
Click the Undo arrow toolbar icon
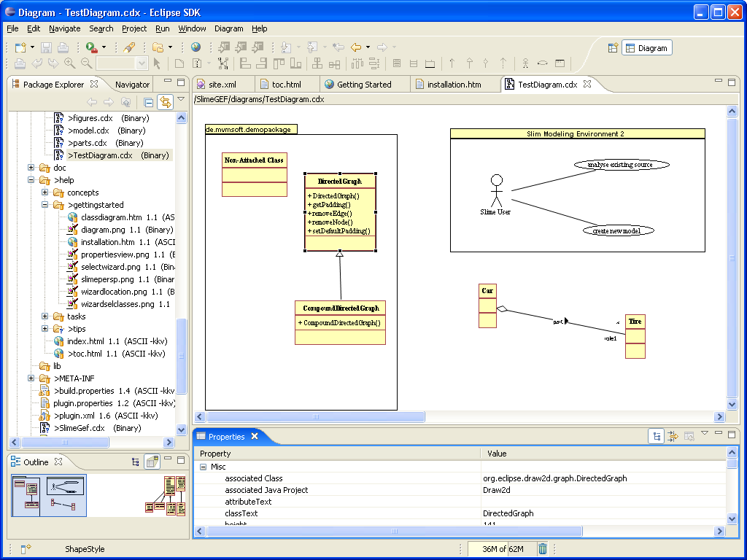[x=36, y=63]
